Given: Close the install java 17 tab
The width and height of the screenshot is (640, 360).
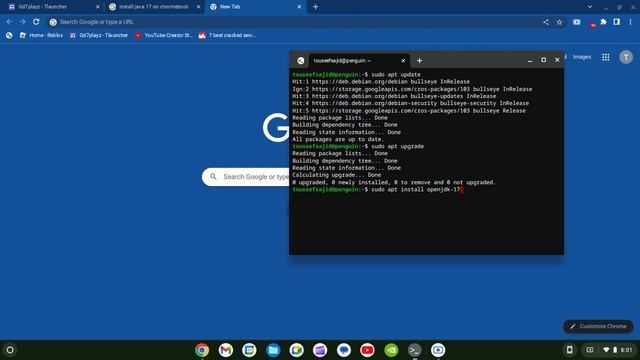Looking at the screenshot, I should coord(198,7).
